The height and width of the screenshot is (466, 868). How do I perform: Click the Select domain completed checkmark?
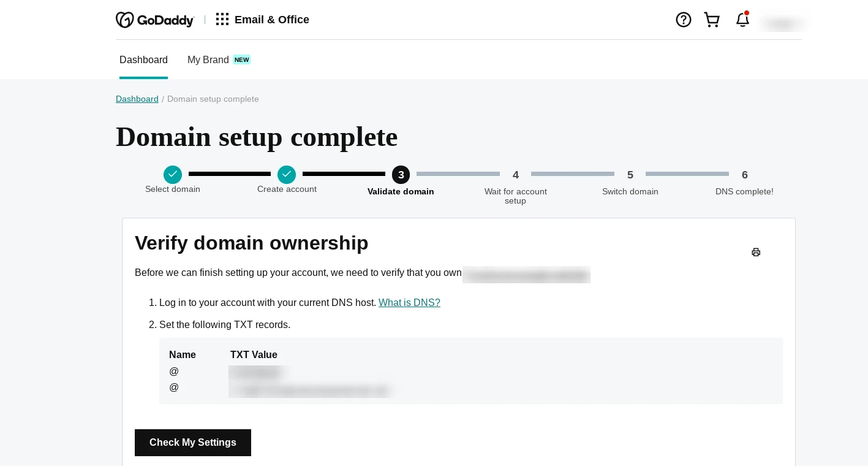click(173, 175)
